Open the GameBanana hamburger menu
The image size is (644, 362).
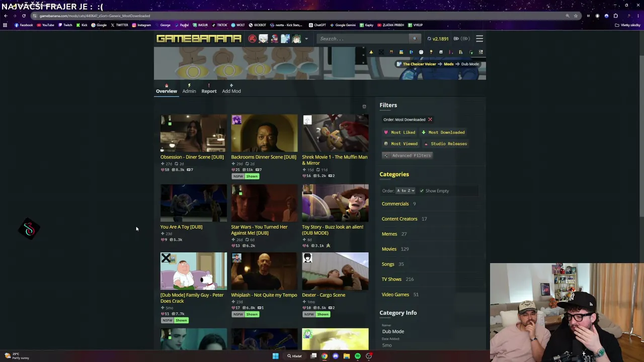coord(479,39)
